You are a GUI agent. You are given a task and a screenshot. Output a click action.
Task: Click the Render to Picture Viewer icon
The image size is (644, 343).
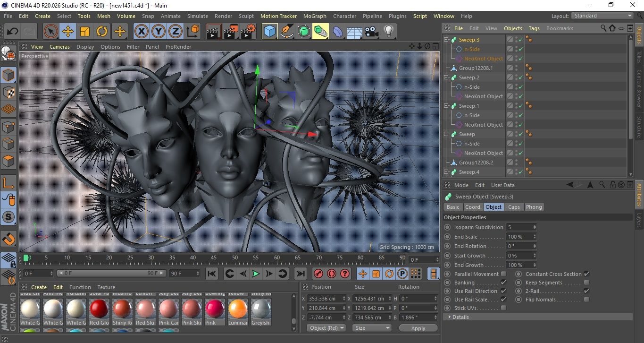[230, 32]
